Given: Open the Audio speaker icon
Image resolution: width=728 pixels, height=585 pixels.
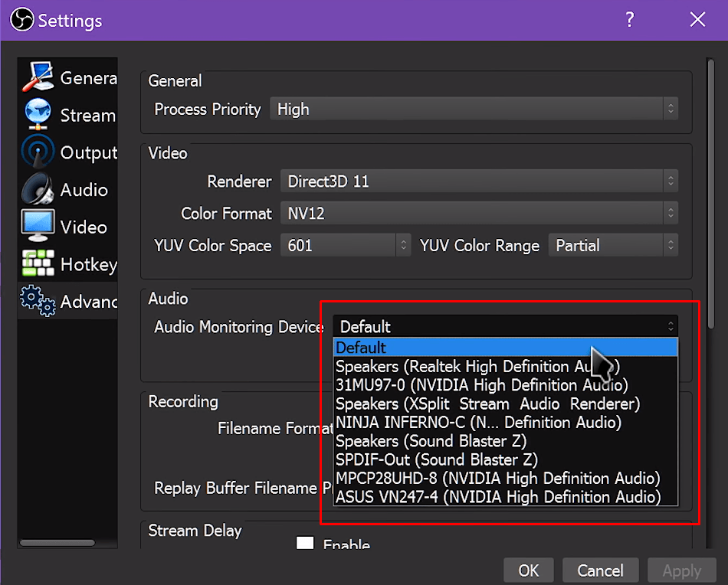Looking at the screenshot, I should click(37, 190).
